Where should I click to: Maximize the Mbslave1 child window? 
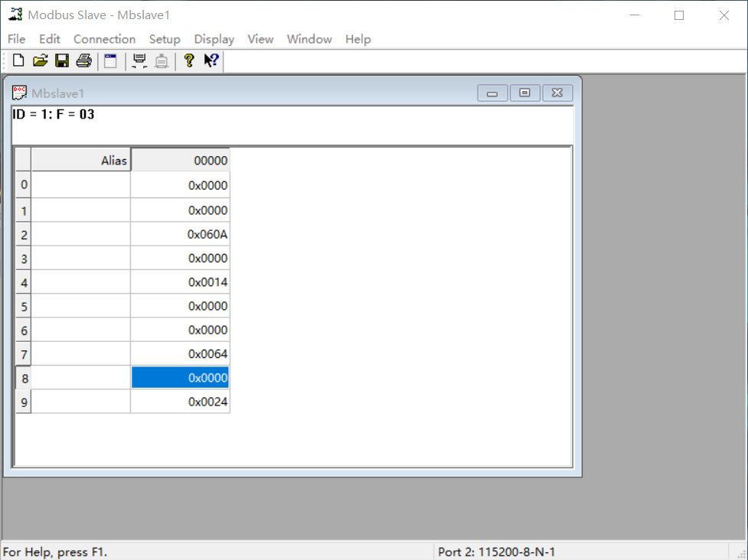(524, 93)
